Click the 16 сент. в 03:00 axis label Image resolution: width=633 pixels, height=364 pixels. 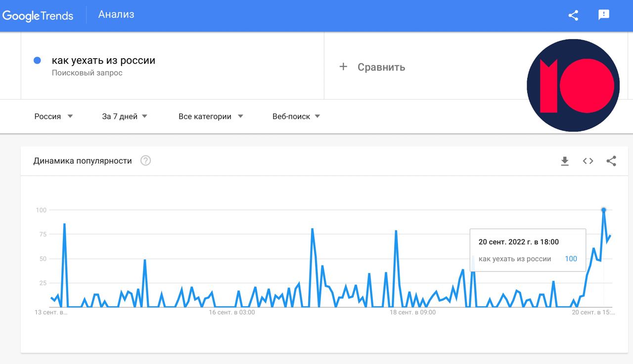coord(232,313)
